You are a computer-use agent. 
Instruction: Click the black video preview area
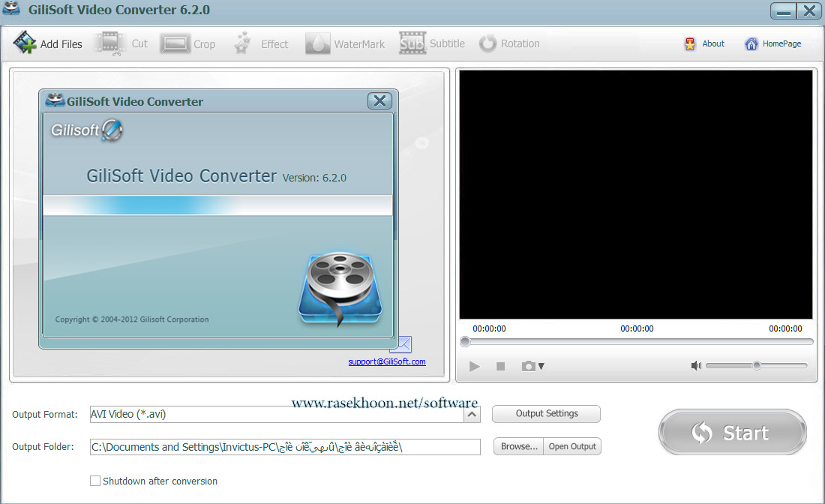(635, 195)
